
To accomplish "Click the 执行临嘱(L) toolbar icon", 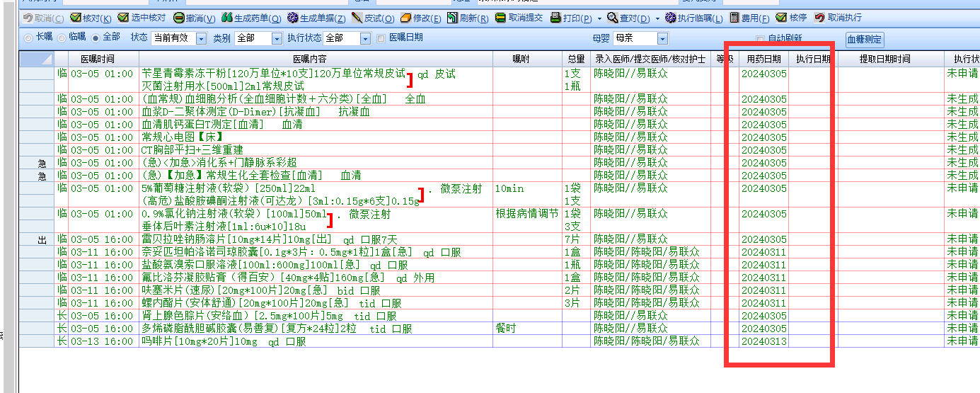I will coord(671,18).
